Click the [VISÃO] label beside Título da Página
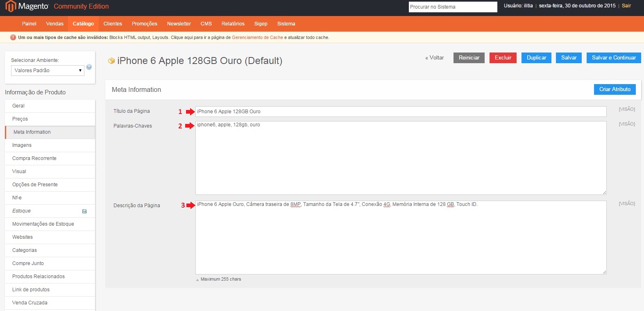This screenshot has width=644, height=311. pyautogui.click(x=627, y=109)
